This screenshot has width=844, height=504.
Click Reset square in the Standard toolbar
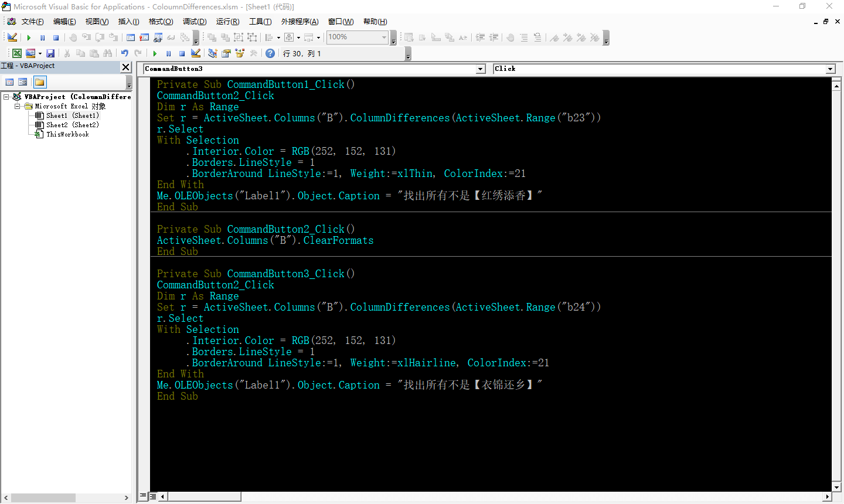(x=182, y=53)
